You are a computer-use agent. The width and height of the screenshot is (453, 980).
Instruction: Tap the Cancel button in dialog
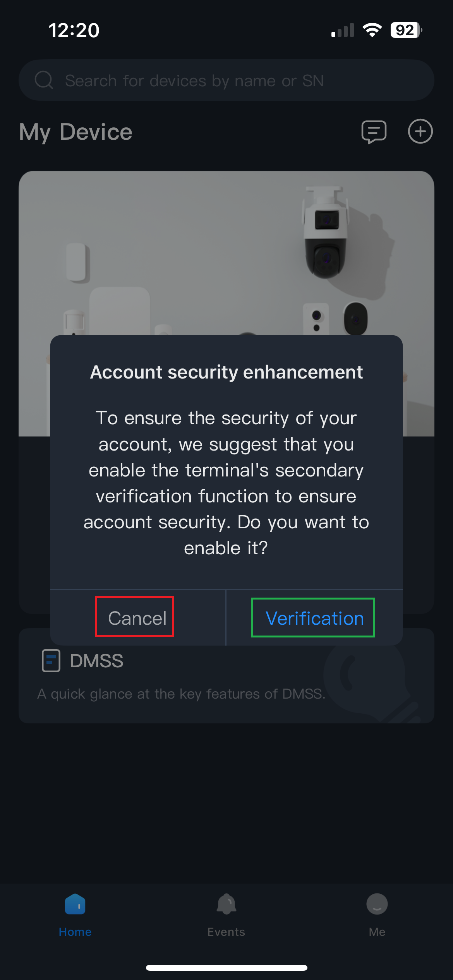click(x=137, y=618)
